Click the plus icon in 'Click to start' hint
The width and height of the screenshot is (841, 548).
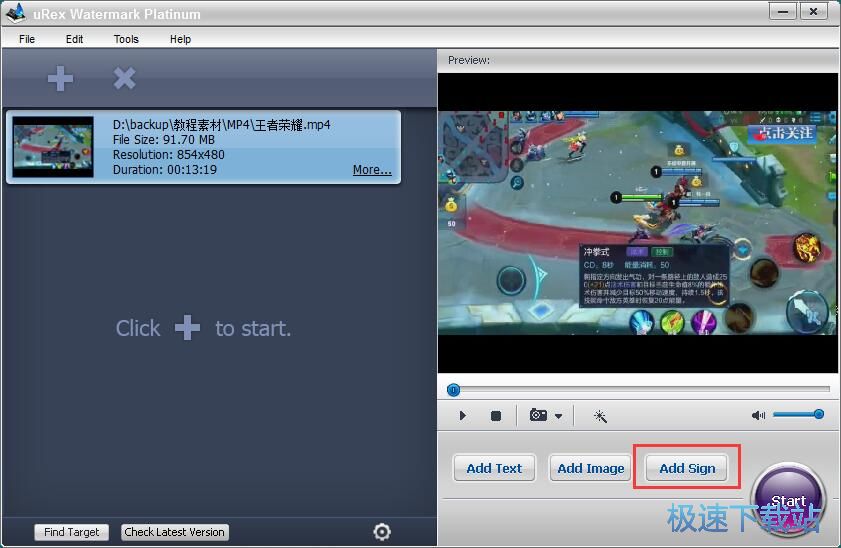click(187, 328)
